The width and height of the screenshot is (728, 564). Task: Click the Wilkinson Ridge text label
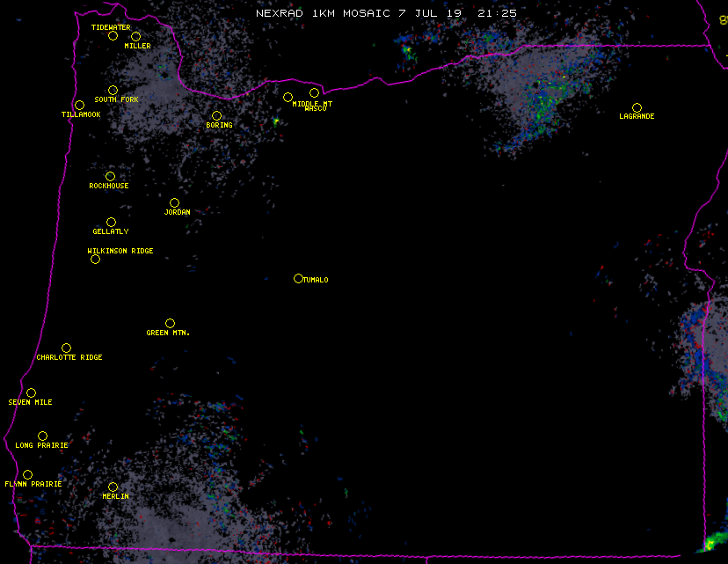120,252
